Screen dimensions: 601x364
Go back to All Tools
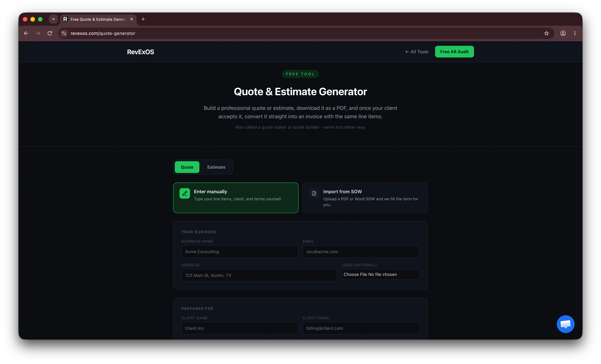(x=417, y=52)
